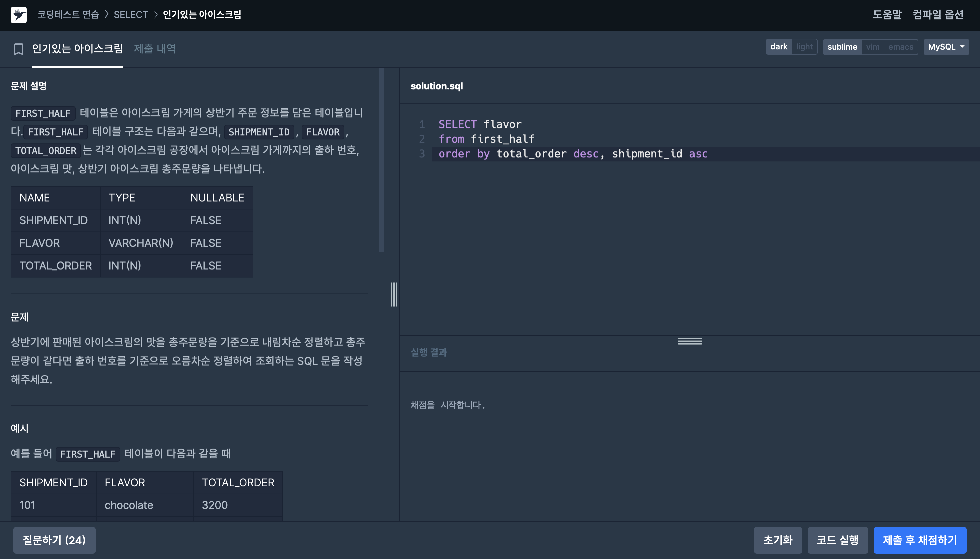Click the 실행 결과 results heading

pyautogui.click(x=429, y=352)
